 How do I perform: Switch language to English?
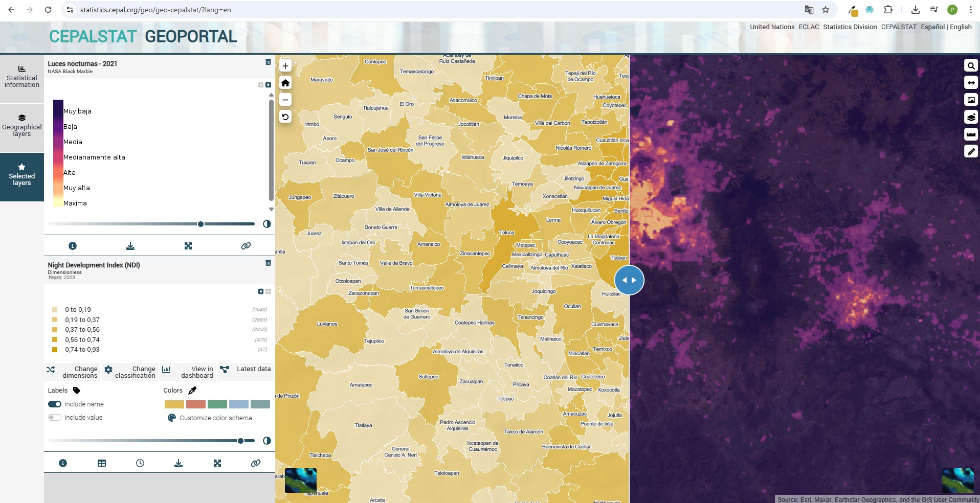pyautogui.click(x=961, y=27)
